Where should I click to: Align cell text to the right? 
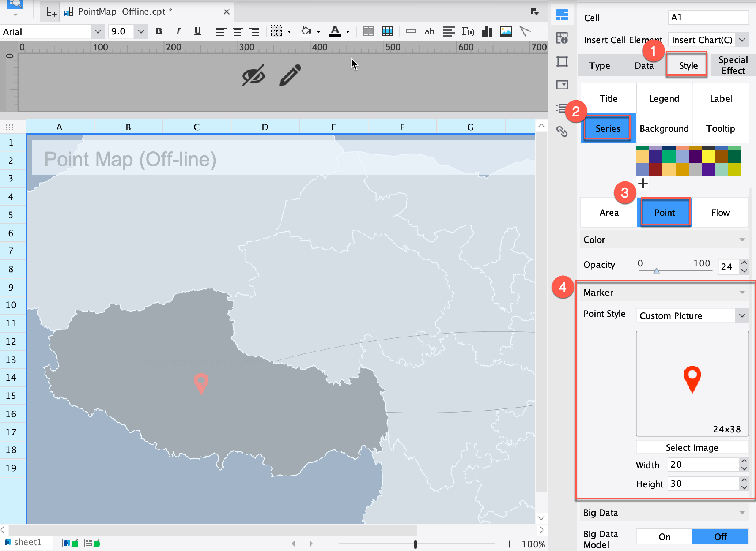tap(254, 32)
